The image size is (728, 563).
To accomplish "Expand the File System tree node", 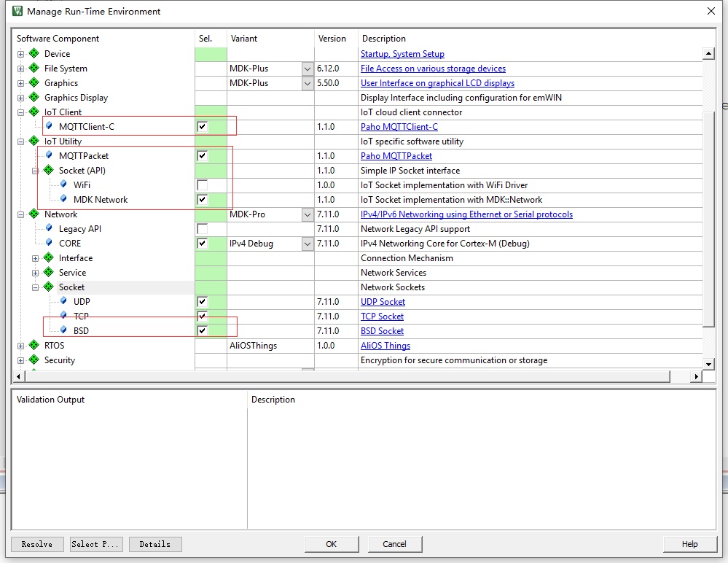I will (x=21, y=69).
